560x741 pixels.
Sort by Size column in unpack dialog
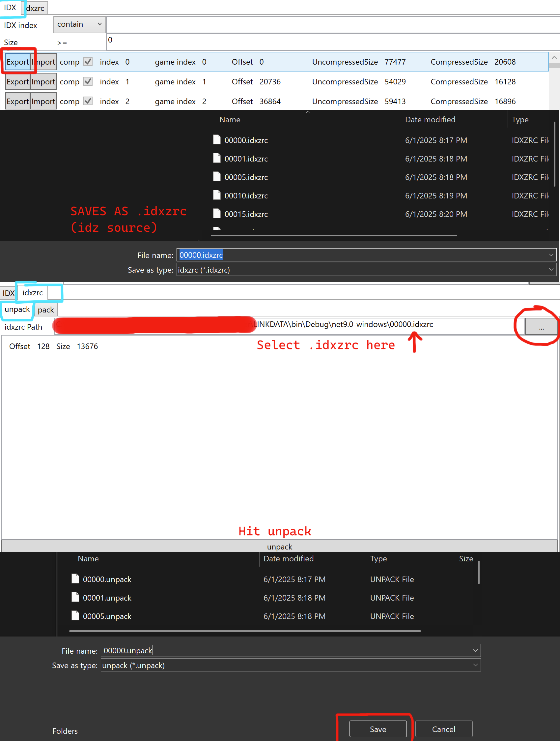[x=466, y=558]
